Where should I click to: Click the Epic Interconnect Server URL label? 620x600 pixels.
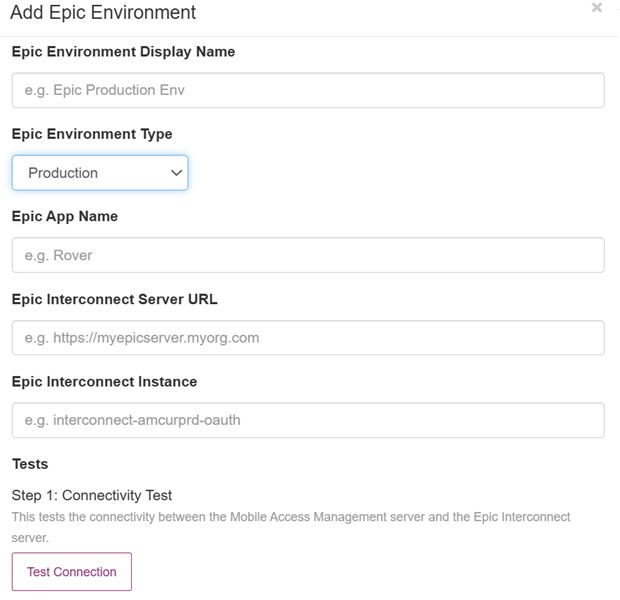[x=115, y=299]
